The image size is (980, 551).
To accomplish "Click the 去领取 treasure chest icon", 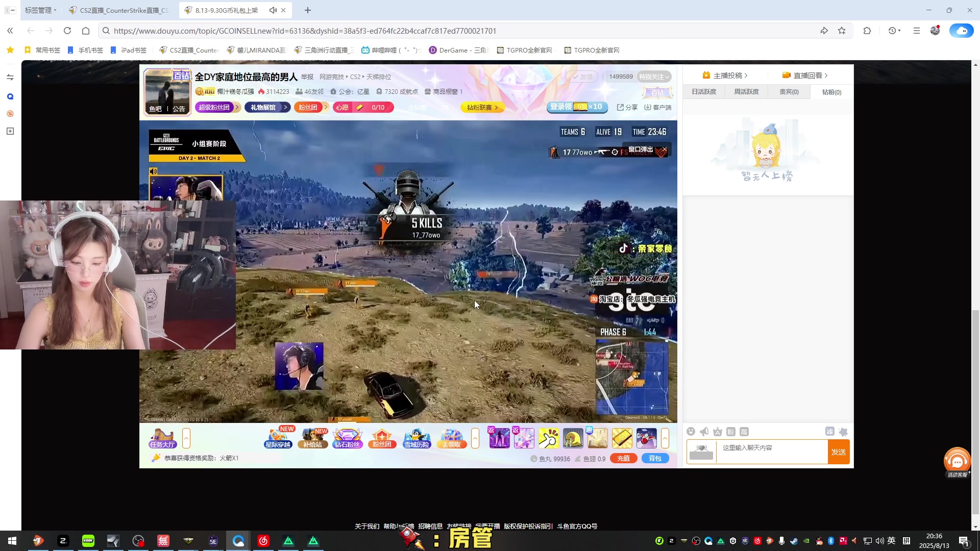I will [x=452, y=438].
